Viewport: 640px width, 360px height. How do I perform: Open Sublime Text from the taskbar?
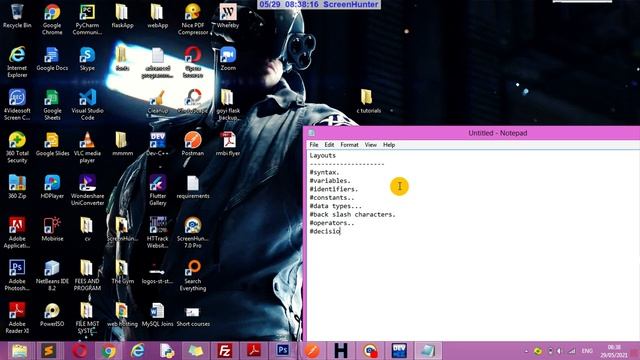[49, 351]
